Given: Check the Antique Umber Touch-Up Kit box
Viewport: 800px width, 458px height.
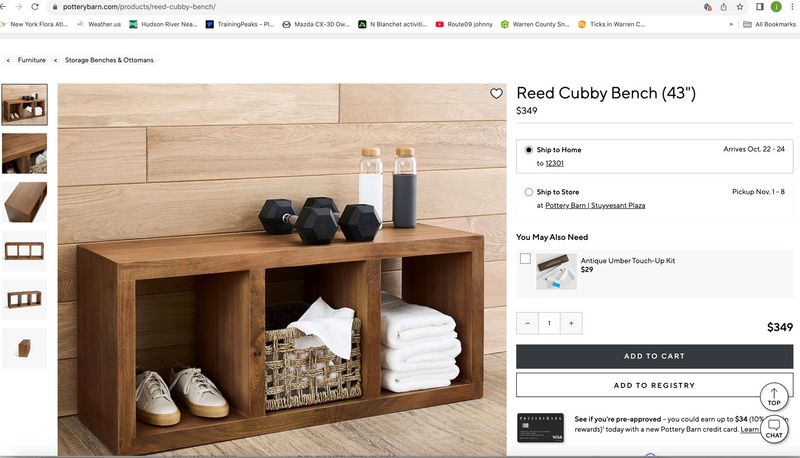Looking at the screenshot, I should [x=525, y=259].
